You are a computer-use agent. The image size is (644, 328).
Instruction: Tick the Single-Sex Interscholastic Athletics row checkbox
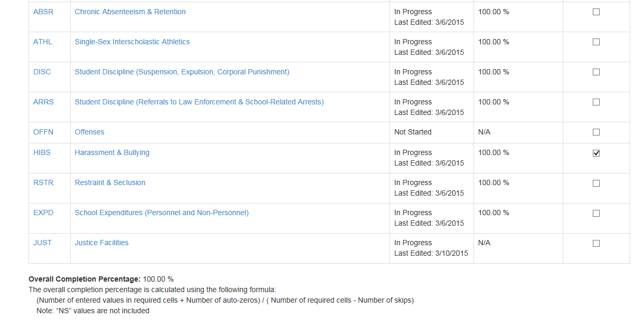pyautogui.click(x=596, y=42)
